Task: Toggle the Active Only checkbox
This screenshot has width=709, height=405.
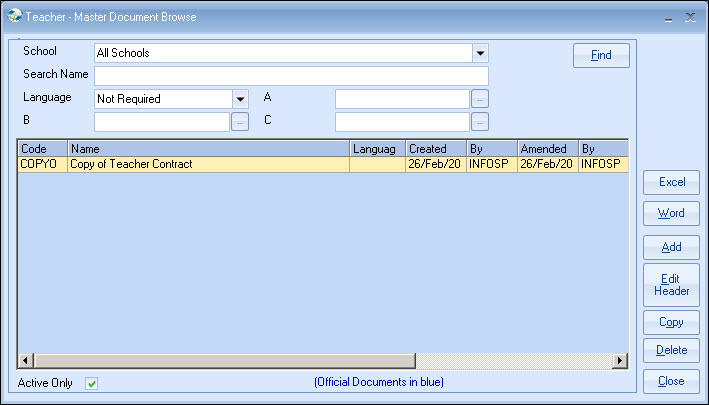Action: pyautogui.click(x=92, y=383)
